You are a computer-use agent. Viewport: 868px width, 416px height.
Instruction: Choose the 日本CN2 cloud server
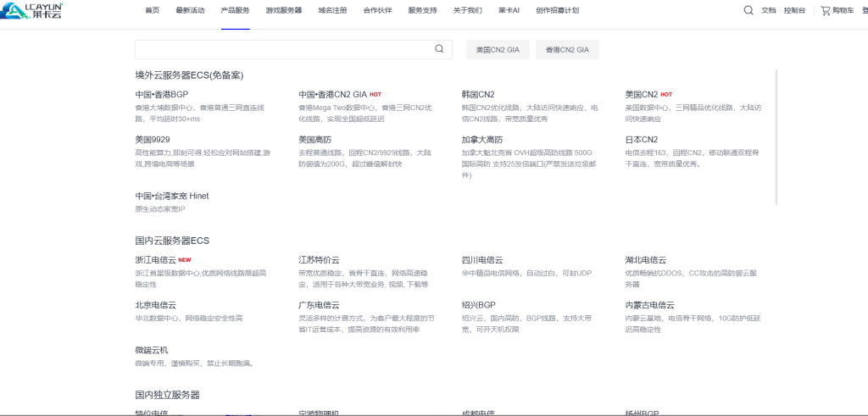pos(641,139)
